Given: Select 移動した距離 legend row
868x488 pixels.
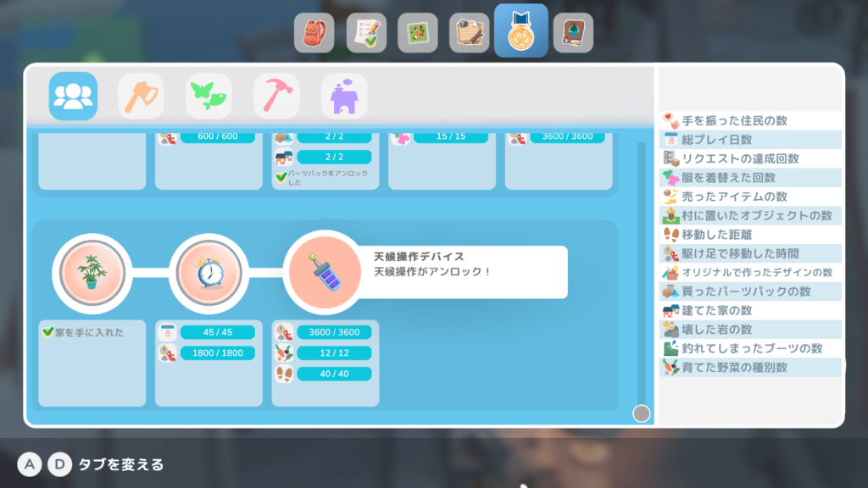Looking at the screenshot, I should click(x=751, y=235).
